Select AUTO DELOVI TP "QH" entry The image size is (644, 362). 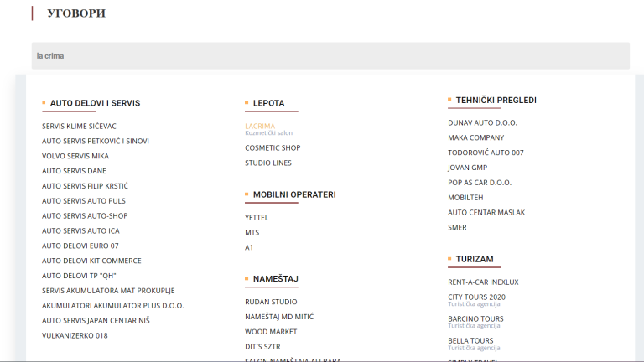click(x=79, y=276)
